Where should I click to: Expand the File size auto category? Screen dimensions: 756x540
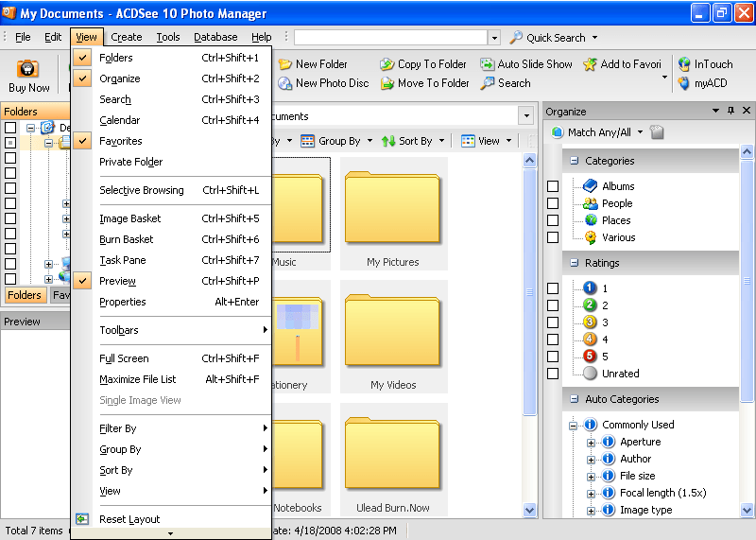click(x=591, y=477)
